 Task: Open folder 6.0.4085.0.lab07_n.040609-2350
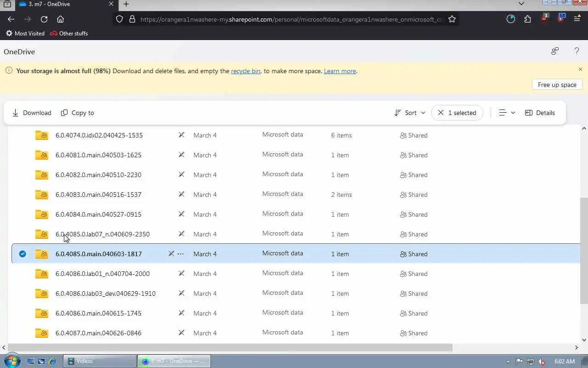point(102,234)
